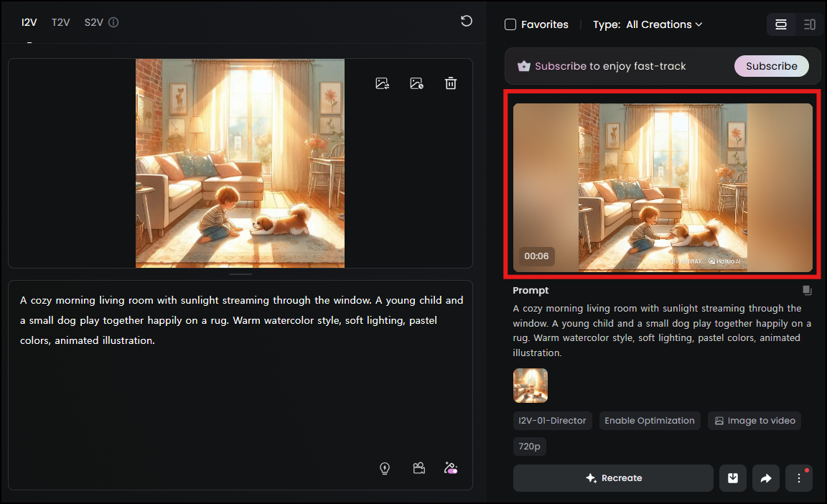Switch to the T2V tab
The image size is (827, 504).
click(60, 22)
